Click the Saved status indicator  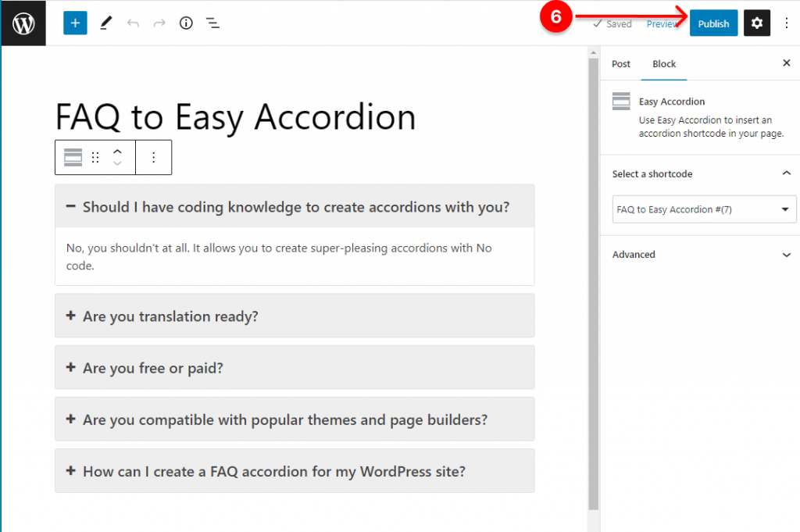pos(612,24)
